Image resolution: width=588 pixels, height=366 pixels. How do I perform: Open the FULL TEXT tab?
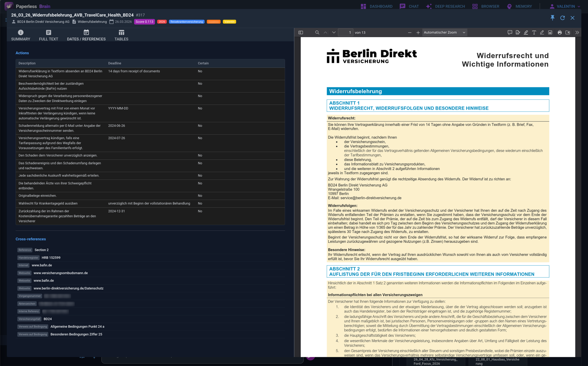49,35
